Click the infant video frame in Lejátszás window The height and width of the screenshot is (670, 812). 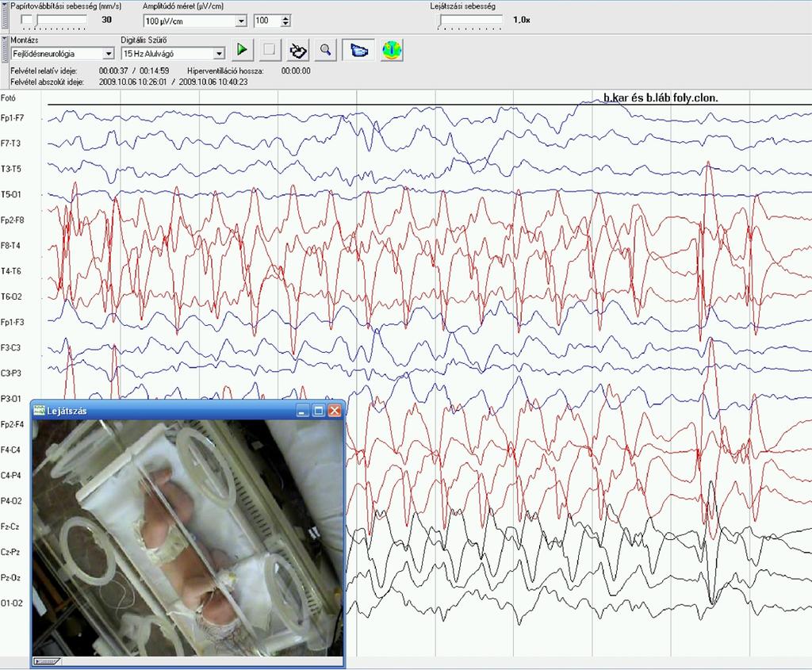pos(188,538)
